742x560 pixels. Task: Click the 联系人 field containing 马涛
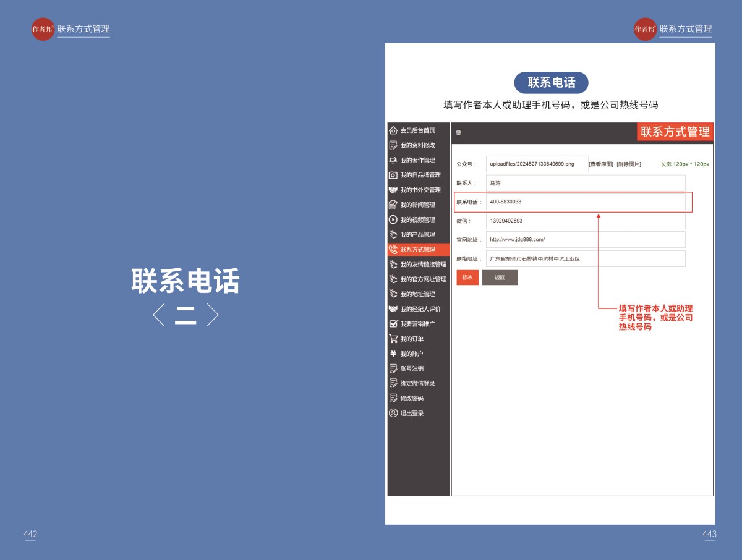point(585,184)
